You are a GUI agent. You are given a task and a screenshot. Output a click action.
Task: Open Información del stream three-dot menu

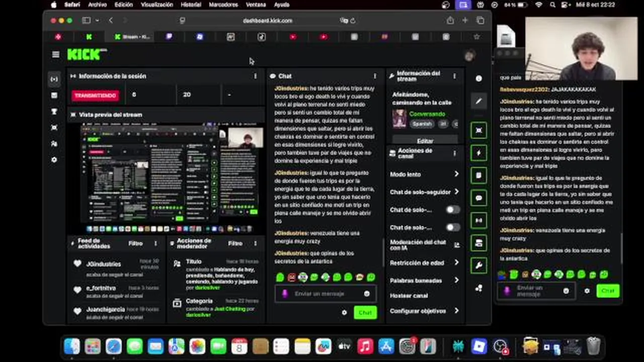(x=454, y=76)
